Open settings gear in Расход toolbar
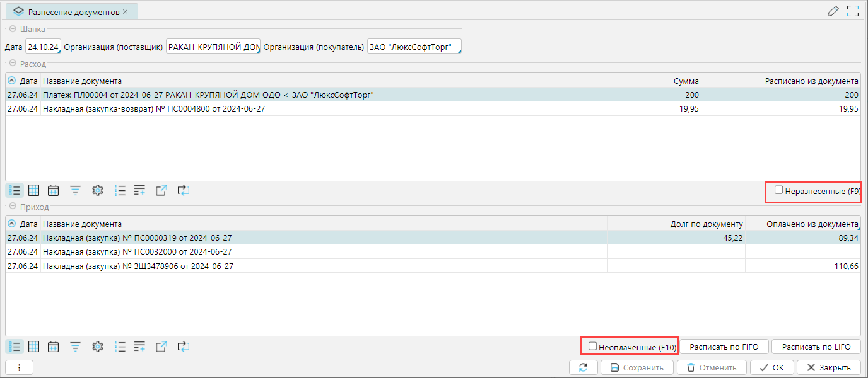 pyautogui.click(x=97, y=190)
